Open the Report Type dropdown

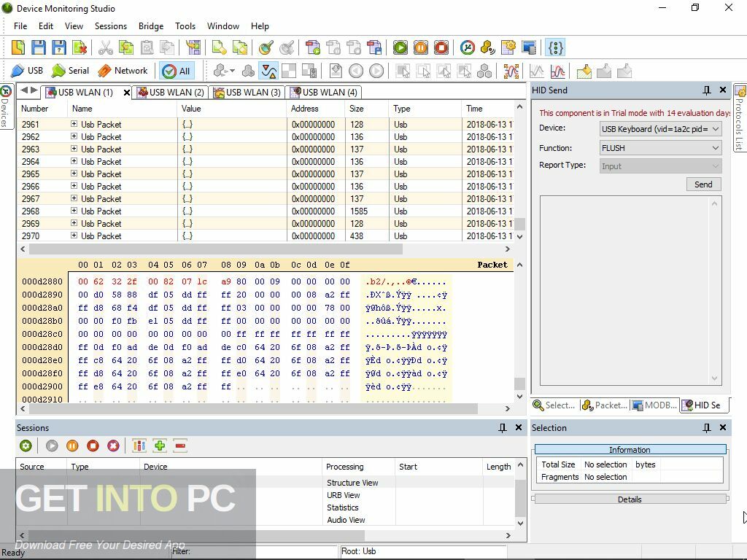click(660, 166)
